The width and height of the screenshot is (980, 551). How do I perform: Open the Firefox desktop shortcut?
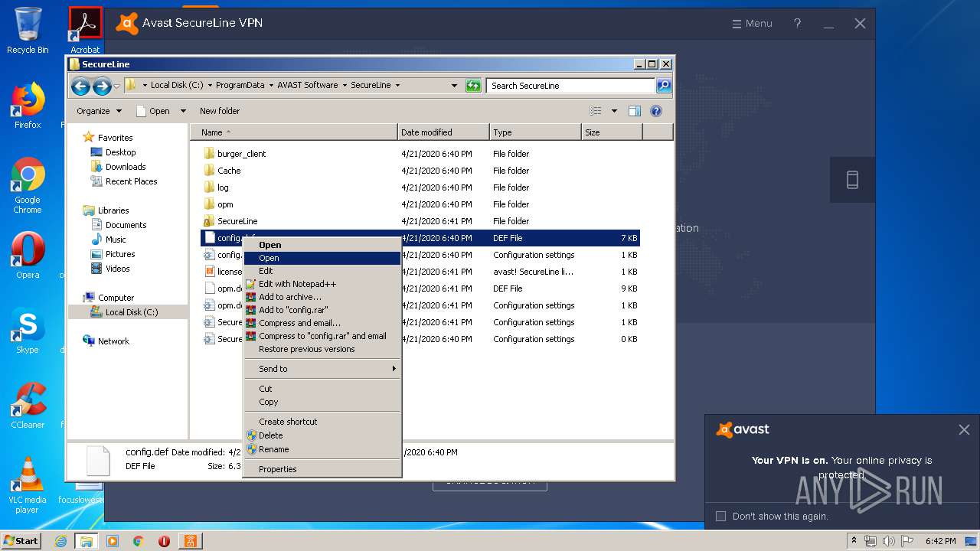click(x=28, y=106)
